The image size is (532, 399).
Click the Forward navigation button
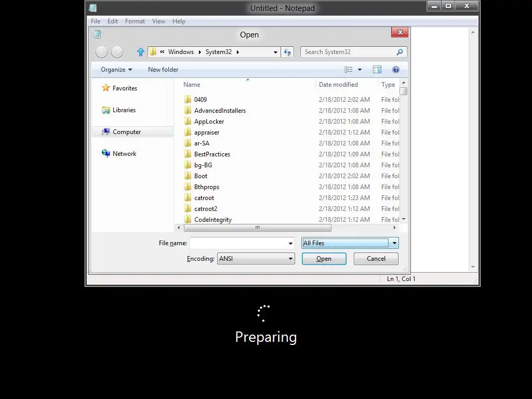click(117, 52)
